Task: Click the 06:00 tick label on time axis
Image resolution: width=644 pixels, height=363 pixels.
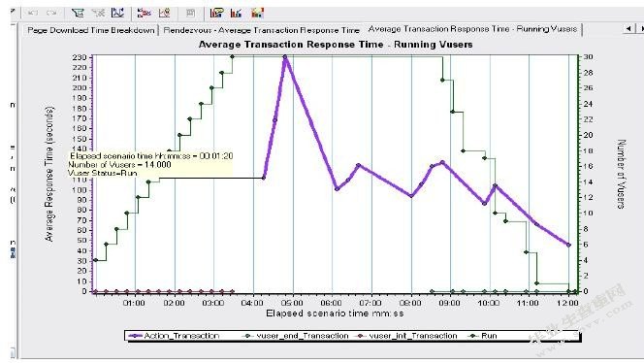Action: coord(331,304)
